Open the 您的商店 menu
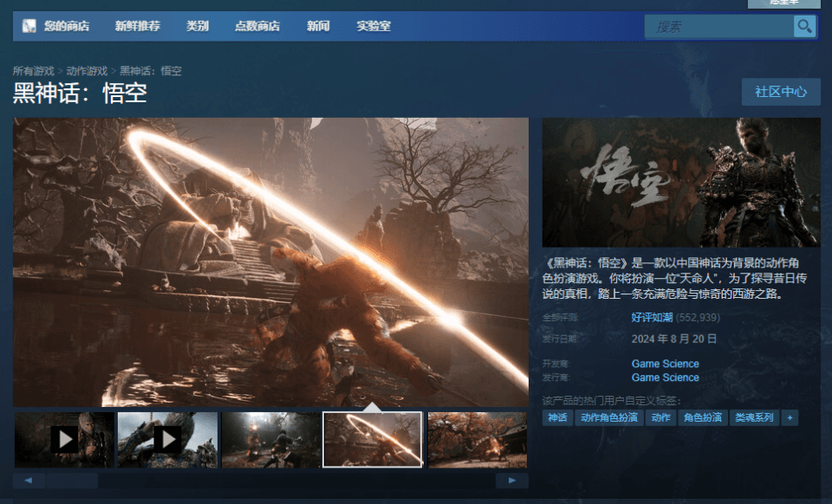832x504 pixels. [x=67, y=26]
